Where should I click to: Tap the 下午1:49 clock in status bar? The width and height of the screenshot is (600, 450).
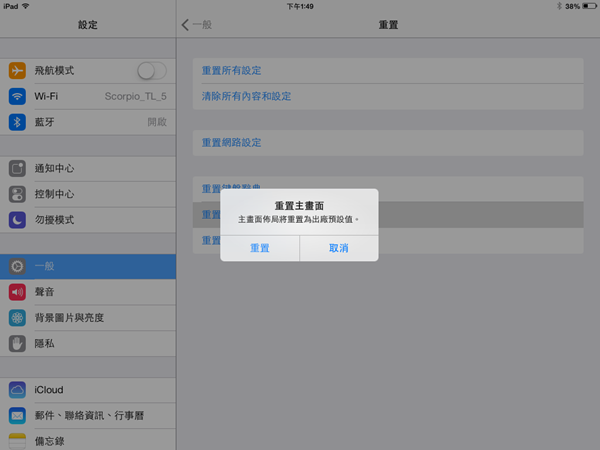point(300,6)
